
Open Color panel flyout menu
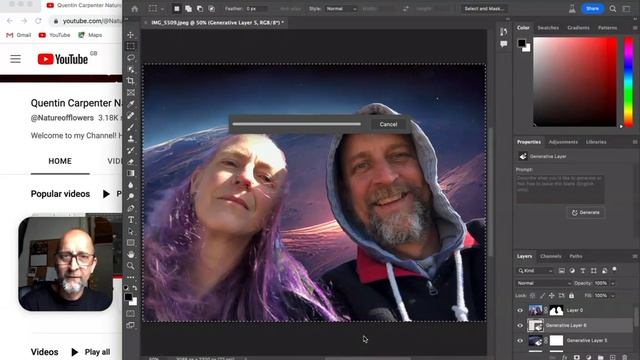click(635, 28)
